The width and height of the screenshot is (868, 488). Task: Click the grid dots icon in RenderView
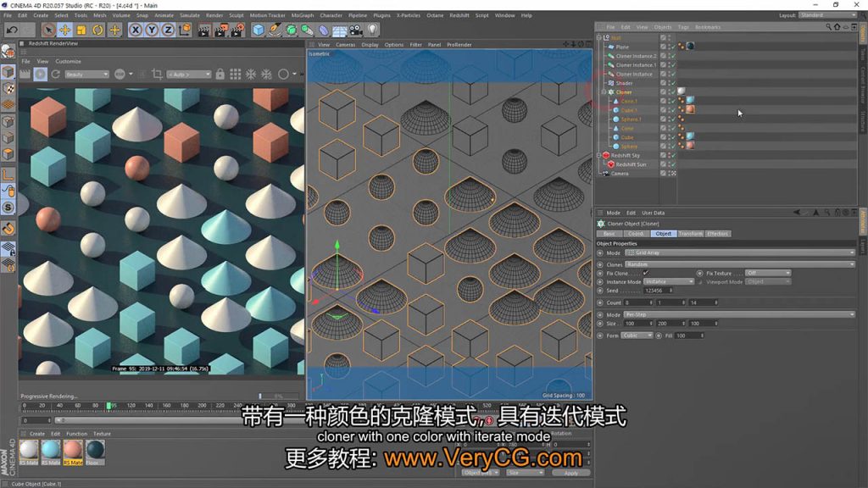[x=236, y=75]
